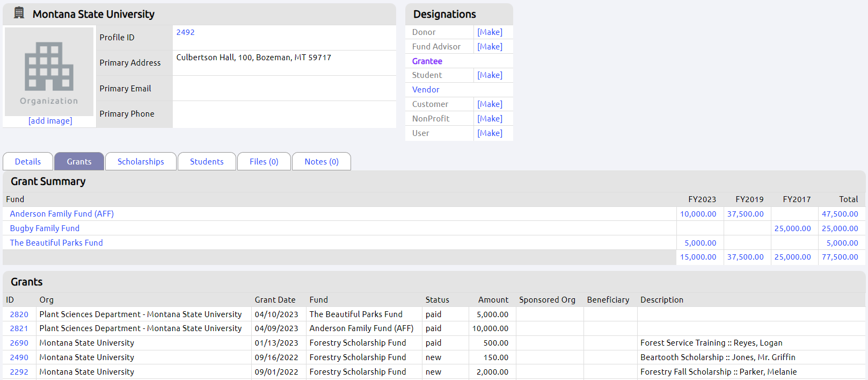868x380 pixels.
Task: Click the Organization placeholder image
Action: click(x=49, y=71)
